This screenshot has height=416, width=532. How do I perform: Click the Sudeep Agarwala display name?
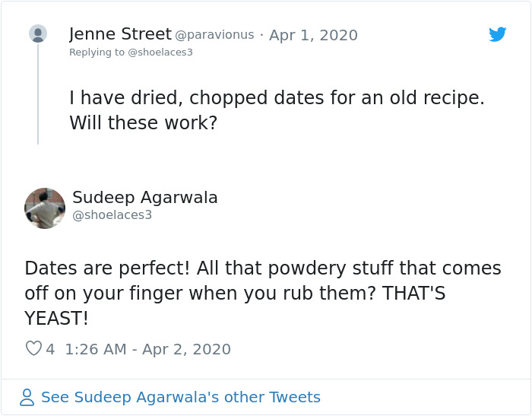pos(144,198)
